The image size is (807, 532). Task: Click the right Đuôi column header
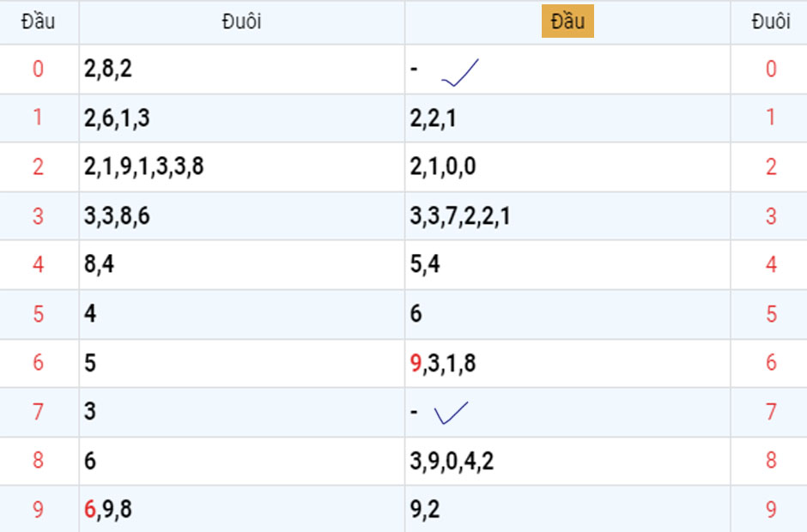(x=770, y=22)
